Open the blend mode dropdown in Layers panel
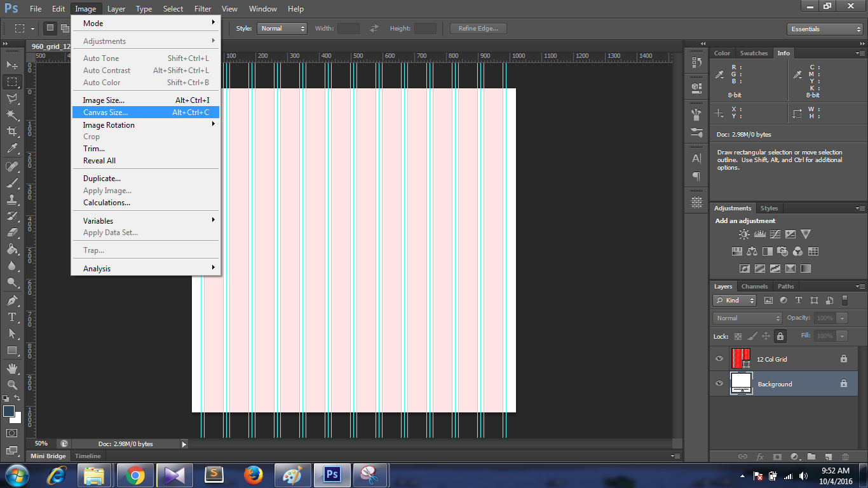Viewport: 868px width, 488px height. [x=747, y=318]
